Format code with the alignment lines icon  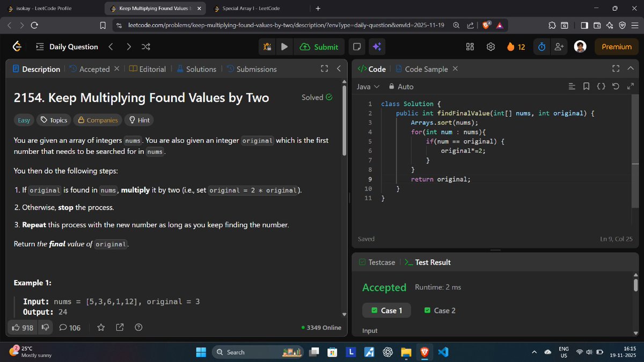[x=572, y=86]
